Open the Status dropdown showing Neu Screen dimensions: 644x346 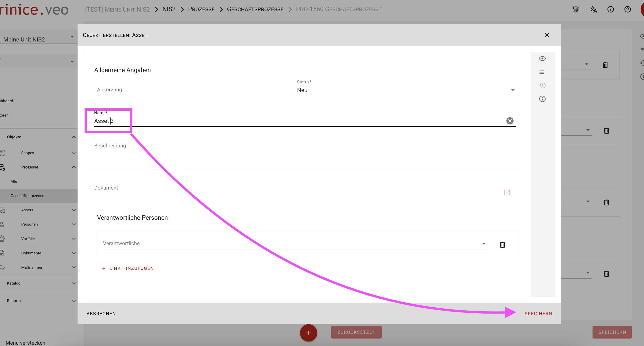(x=407, y=90)
